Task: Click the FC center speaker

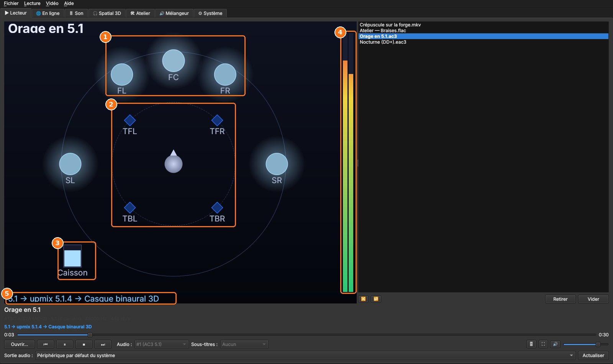Action: 174,61
